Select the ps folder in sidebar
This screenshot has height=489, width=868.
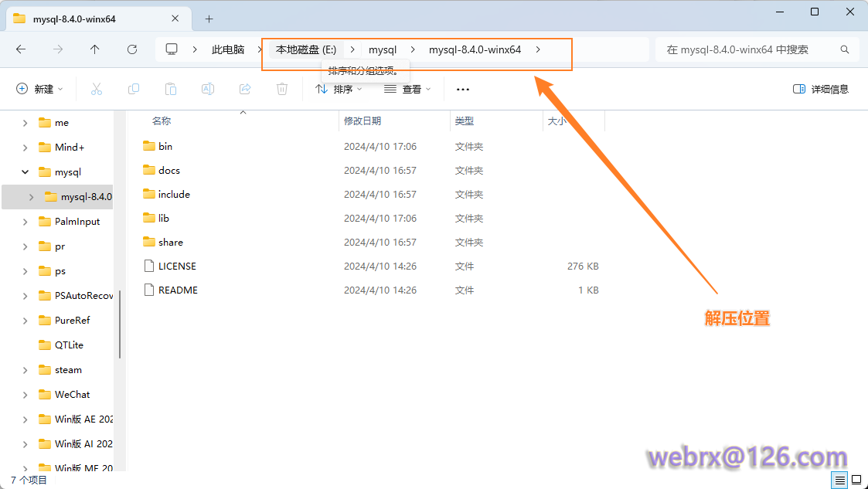click(60, 271)
